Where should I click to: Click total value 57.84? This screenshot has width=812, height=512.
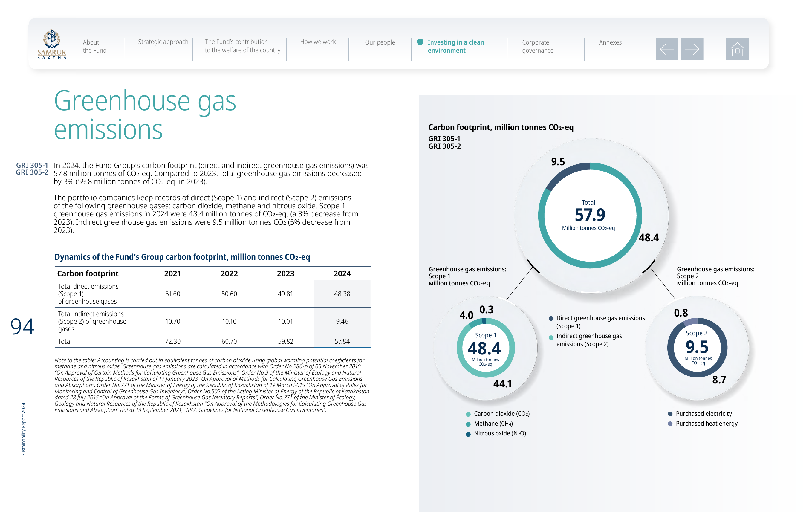coord(342,341)
